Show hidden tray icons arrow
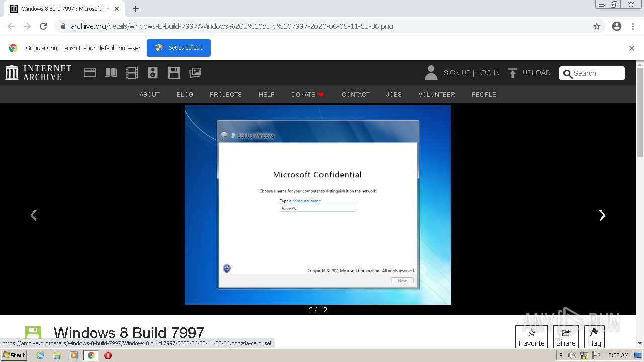644x362 pixels. 561,355
